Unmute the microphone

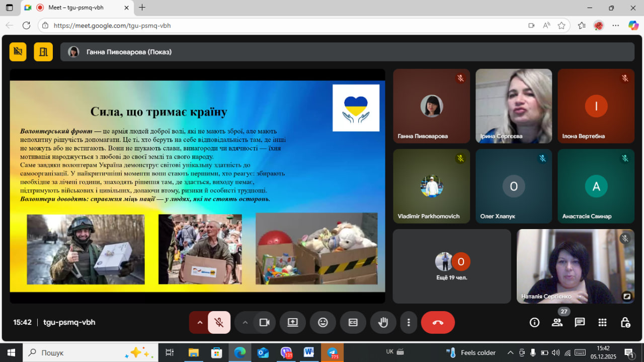tap(219, 322)
